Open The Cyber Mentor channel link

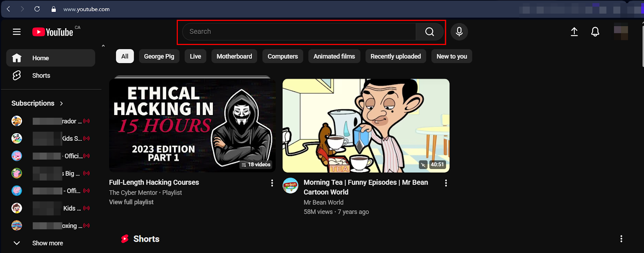click(x=133, y=193)
